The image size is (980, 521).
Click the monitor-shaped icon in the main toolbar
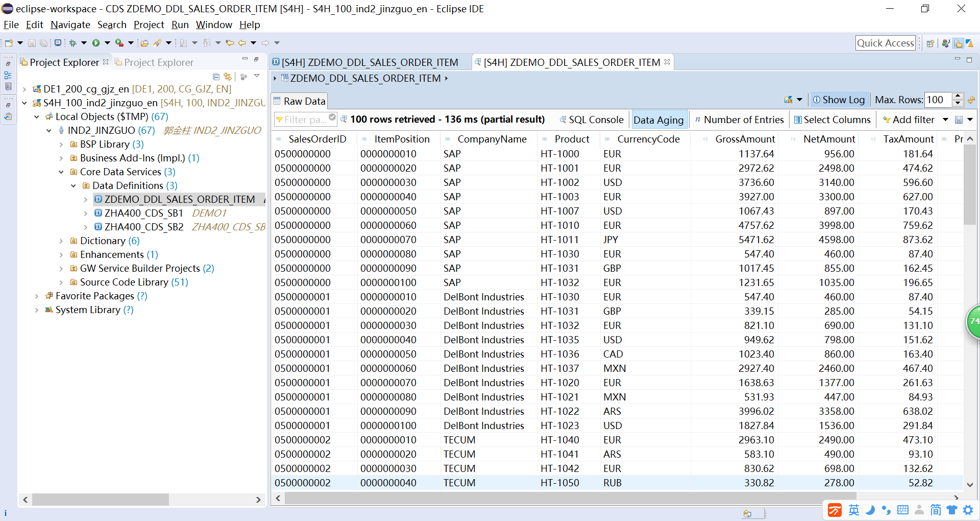58,43
